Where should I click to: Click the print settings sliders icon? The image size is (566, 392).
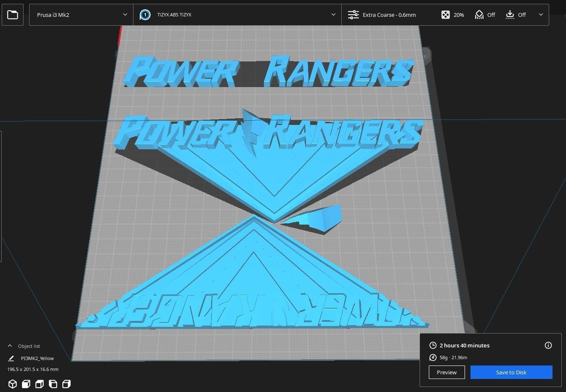click(x=353, y=15)
